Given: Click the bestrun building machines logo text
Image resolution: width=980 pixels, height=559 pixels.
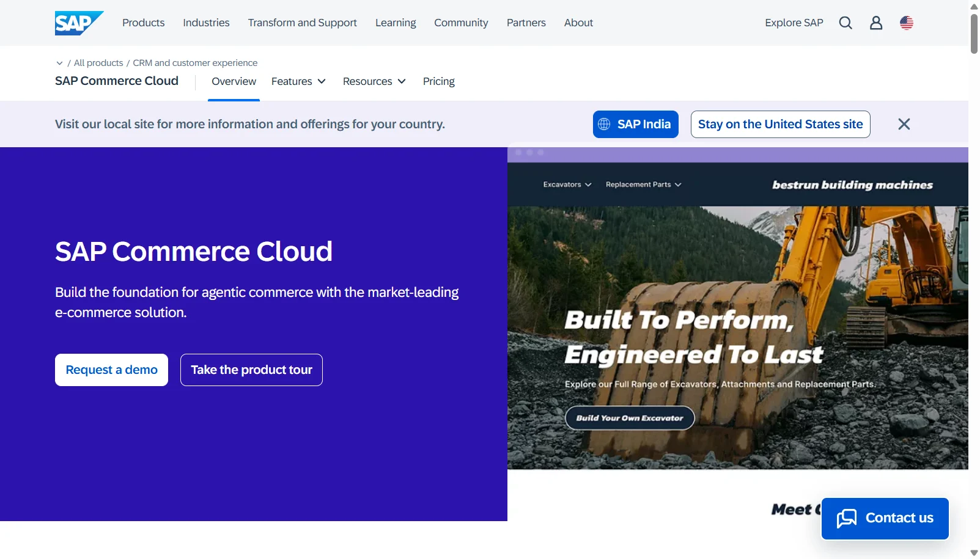Looking at the screenshot, I should click(852, 185).
